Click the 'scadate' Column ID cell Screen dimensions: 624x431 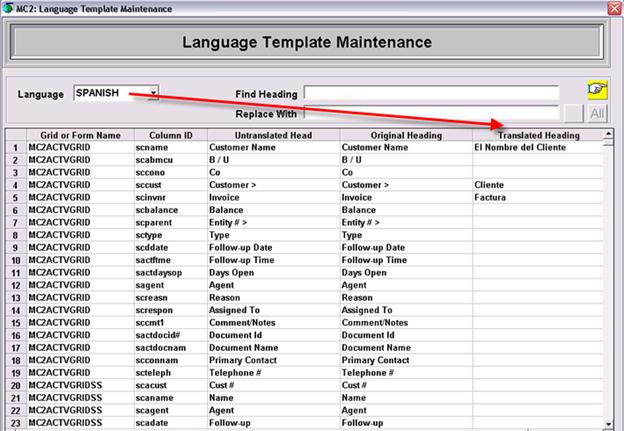(x=171, y=423)
